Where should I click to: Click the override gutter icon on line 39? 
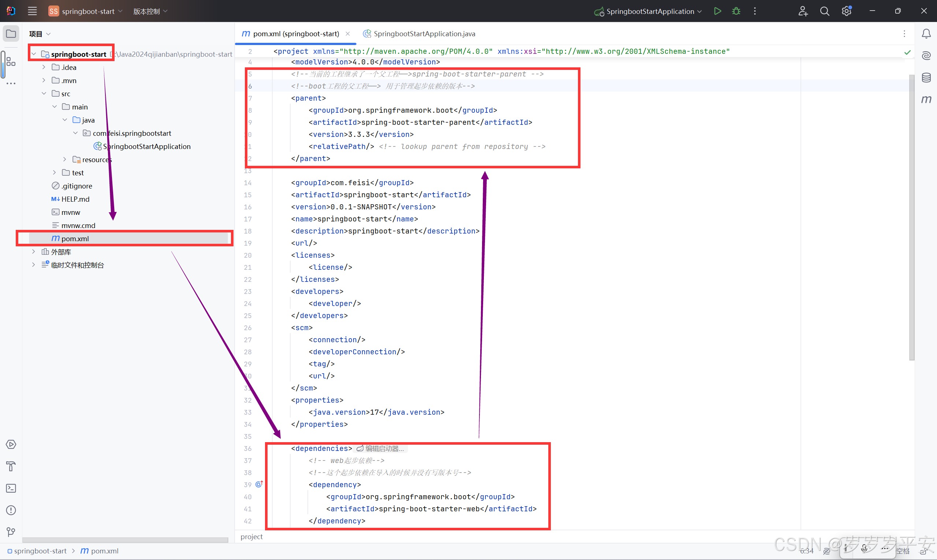click(259, 484)
